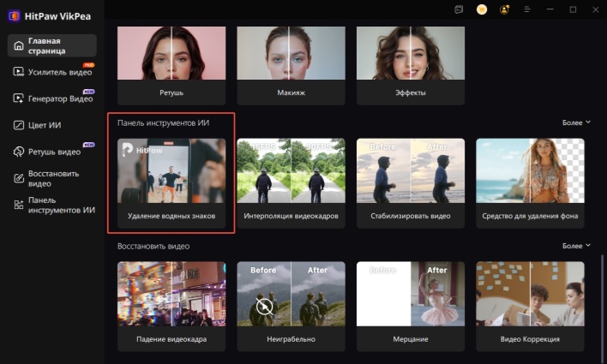Image resolution: width=607 pixels, height=364 pixels.
Task: Open the Неиграбельно thumbnail
Action: point(291,294)
